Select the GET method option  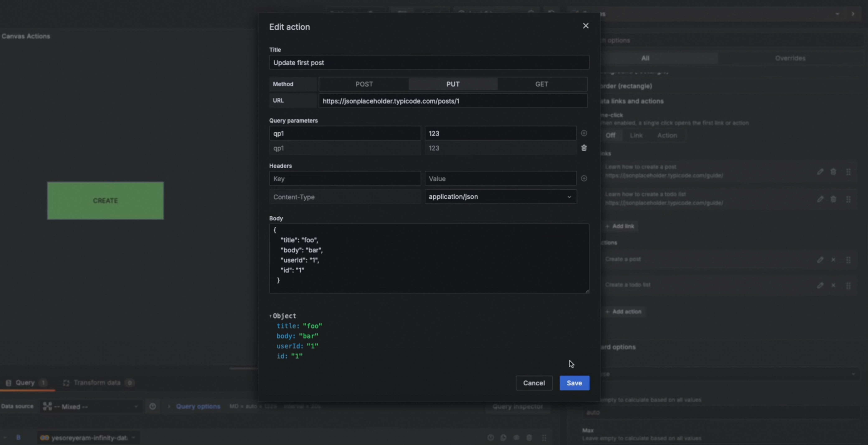(541, 84)
